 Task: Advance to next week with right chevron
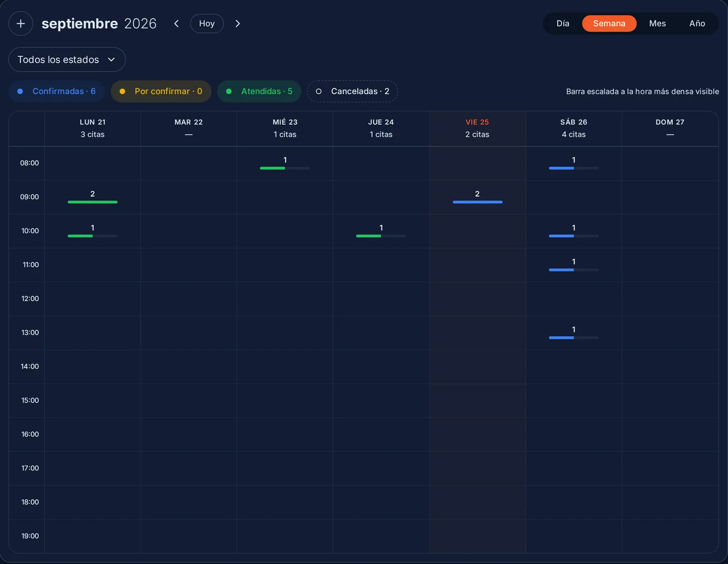[x=238, y=23]
